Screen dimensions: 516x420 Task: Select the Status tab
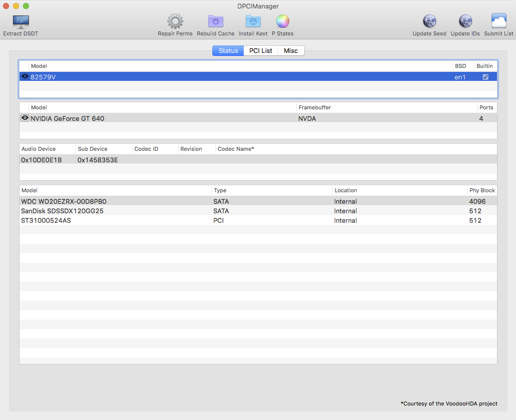[228, 51]
